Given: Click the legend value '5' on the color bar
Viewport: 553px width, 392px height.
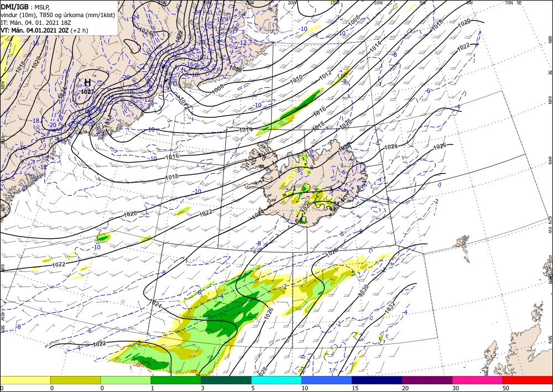Looking at the screenshot, I should (253, 388).
